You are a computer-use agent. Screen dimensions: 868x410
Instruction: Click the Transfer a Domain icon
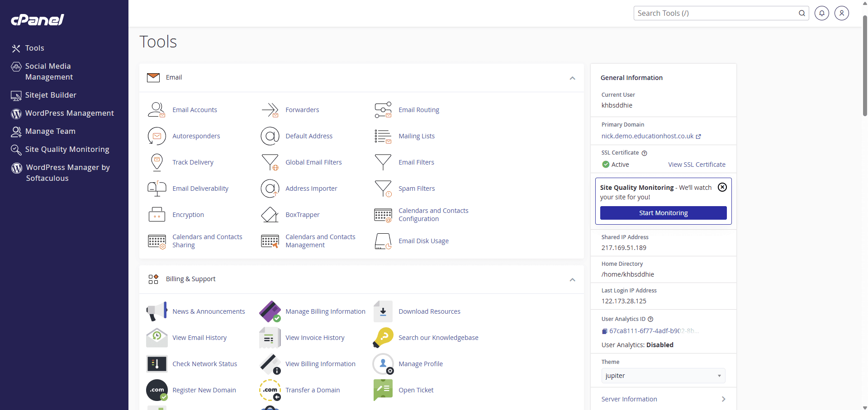pyautogui.click(x=270, y=390)
